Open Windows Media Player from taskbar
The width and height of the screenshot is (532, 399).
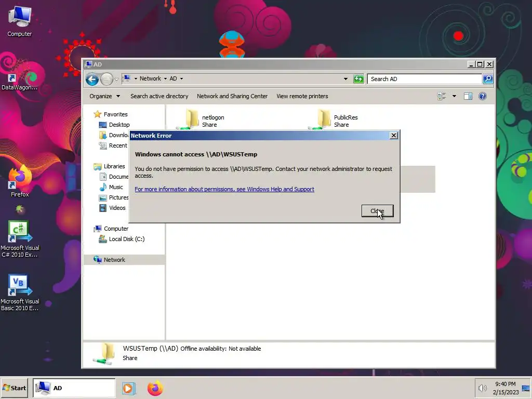click(129, 388)
